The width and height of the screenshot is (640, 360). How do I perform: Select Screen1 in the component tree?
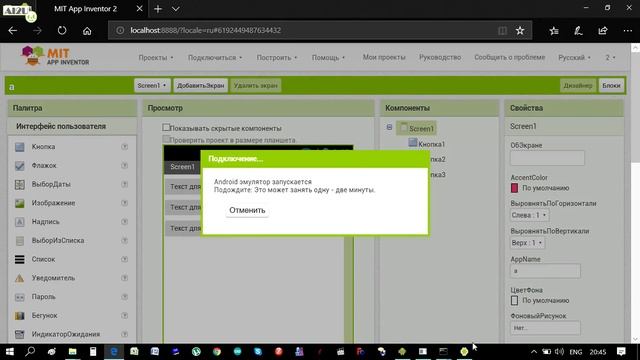416,128
